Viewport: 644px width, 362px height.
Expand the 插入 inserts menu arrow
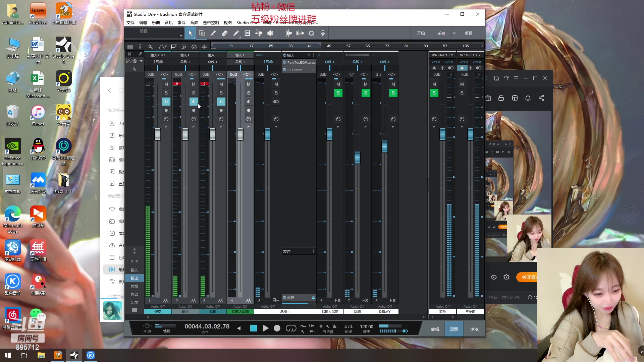(309, 55)
